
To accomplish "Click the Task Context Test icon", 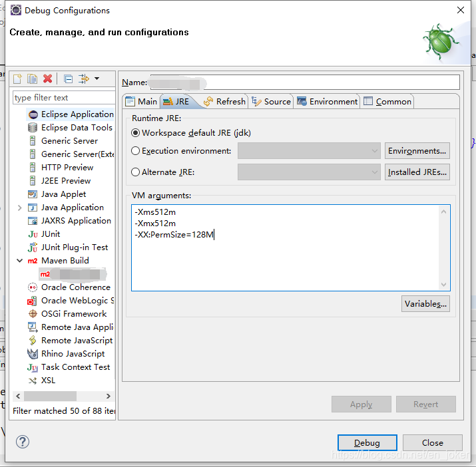I will 33,367.
